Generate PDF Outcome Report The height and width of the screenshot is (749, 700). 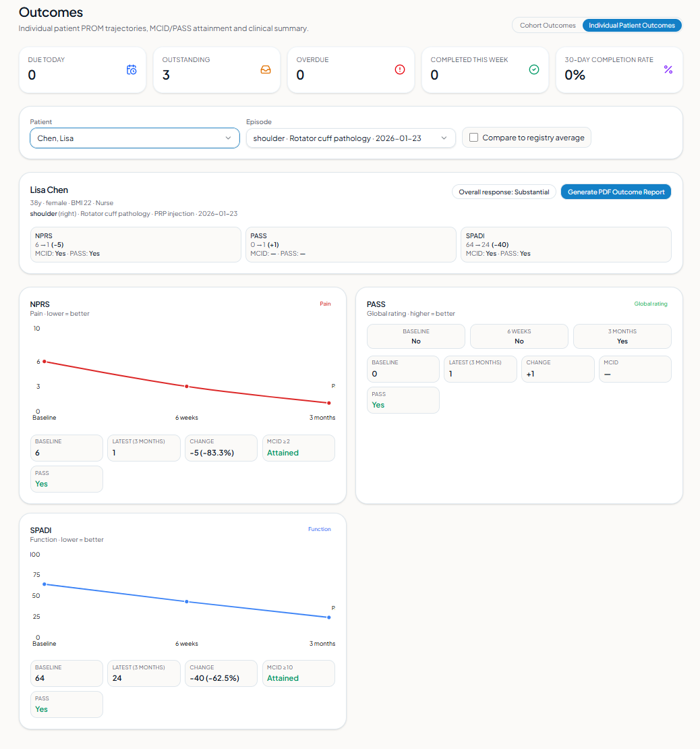616,192
